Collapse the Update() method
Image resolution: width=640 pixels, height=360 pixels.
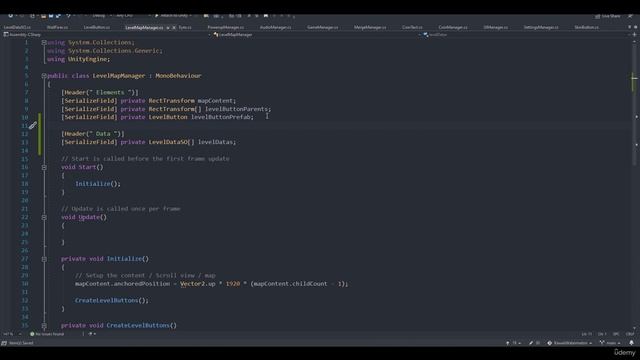[44, 218]
